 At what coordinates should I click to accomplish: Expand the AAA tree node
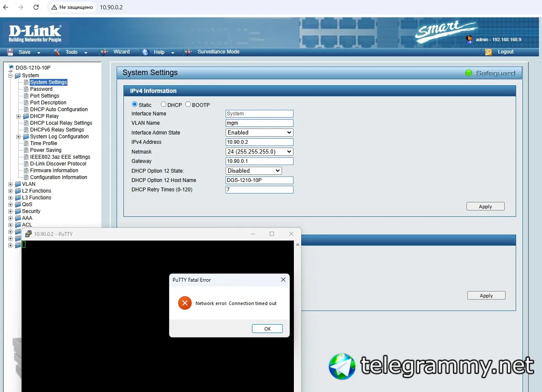(x=11, y=218)
